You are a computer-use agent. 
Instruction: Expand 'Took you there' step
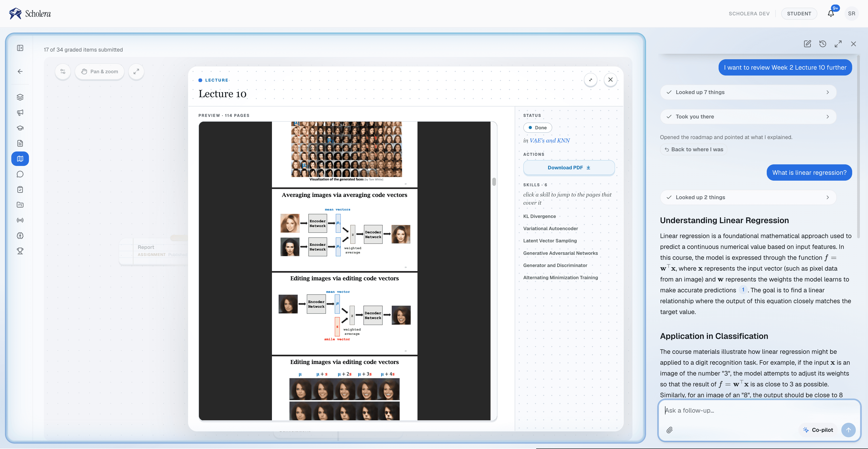[748, 117]
